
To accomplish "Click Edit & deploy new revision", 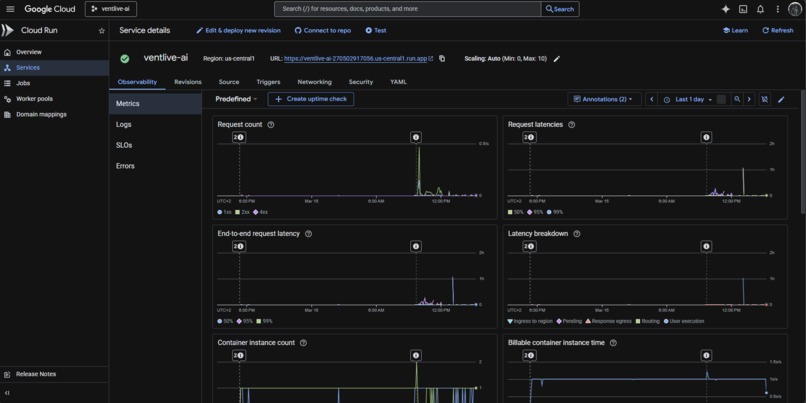I will (x=239, y=31).
